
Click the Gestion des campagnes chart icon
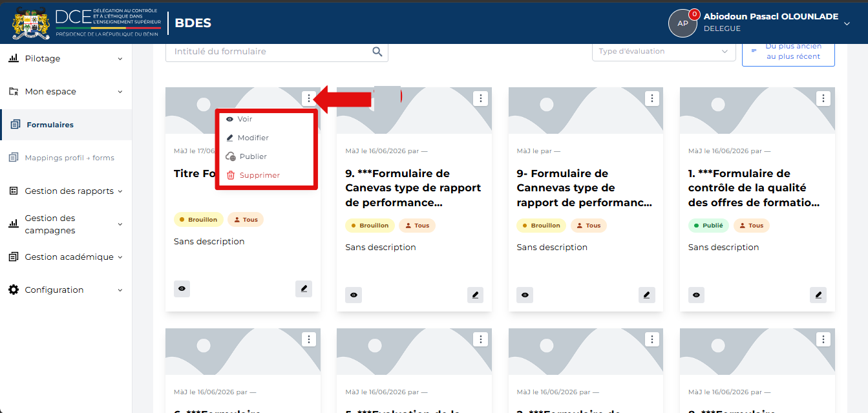pyautogui.click(x=14, y=224)
